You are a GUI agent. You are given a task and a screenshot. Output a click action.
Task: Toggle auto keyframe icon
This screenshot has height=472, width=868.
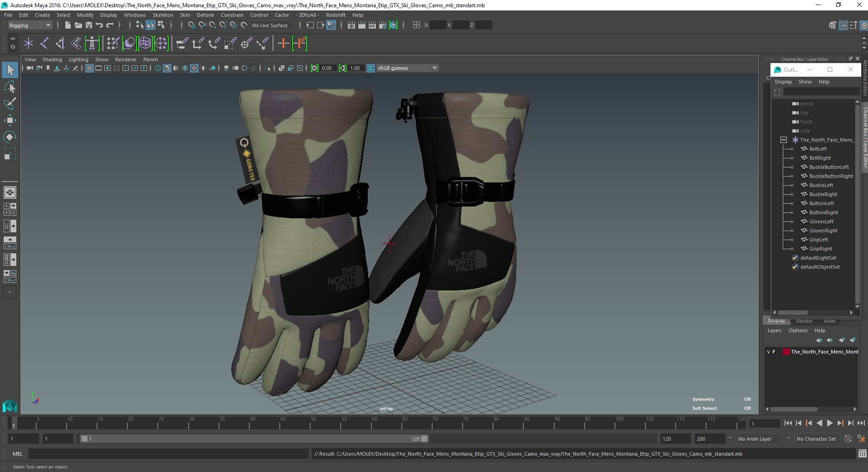point(848,439)
